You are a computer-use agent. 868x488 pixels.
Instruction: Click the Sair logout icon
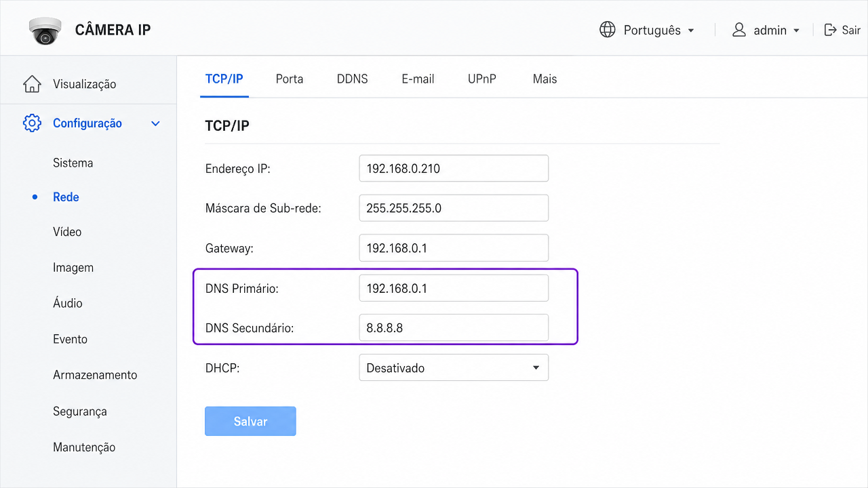pos(830,30)
